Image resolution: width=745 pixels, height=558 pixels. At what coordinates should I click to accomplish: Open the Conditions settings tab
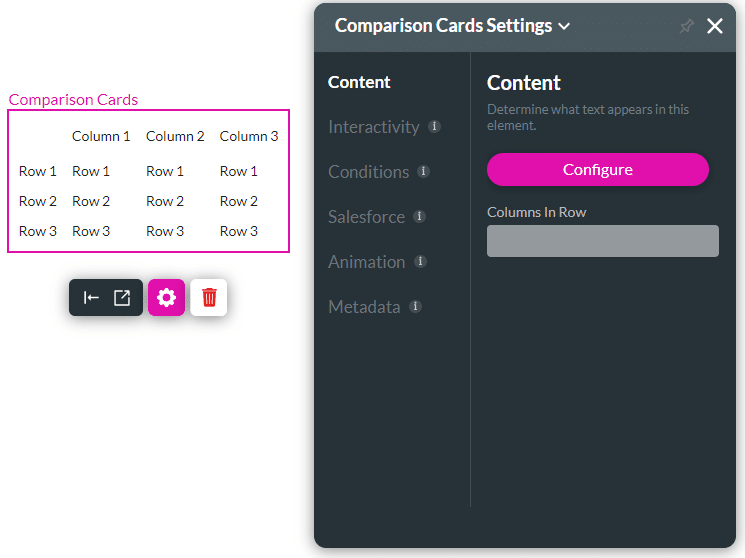pyautogui.click(x=369, y=172)
